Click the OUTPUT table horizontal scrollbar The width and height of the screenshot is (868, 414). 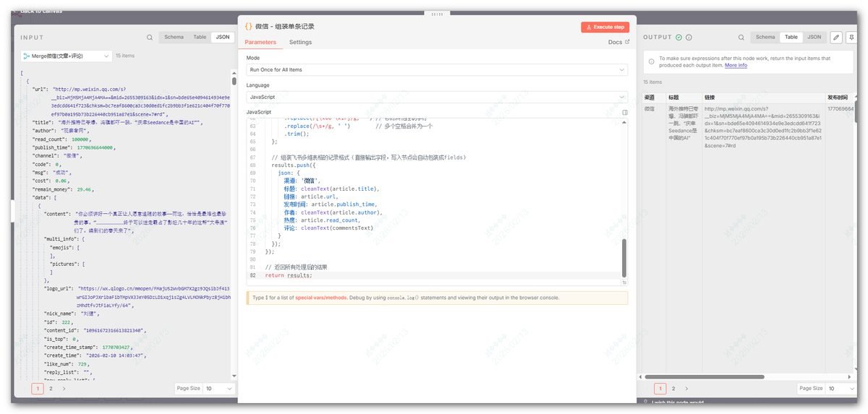click(x=705, y=376)
